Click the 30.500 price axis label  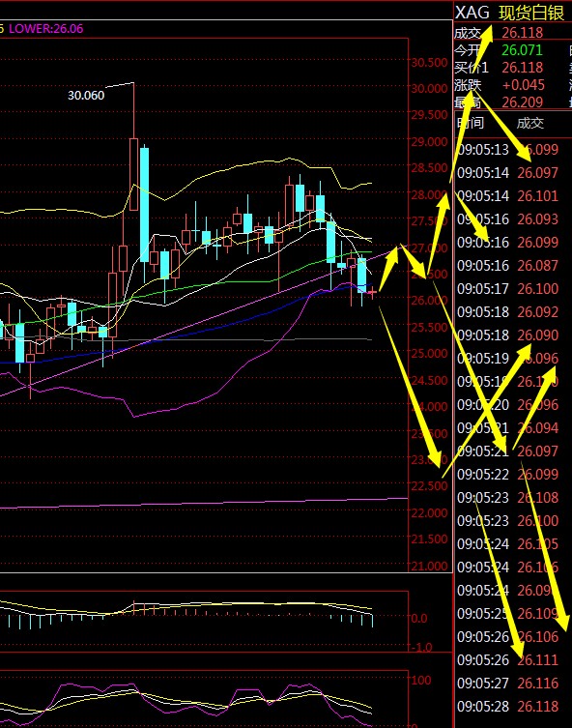point(430,62)
